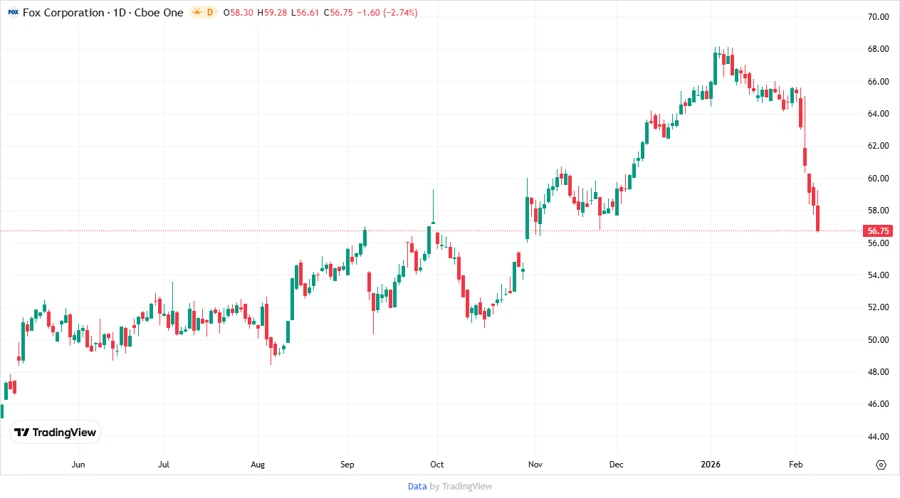This screenshot has width=900, height=498.
Task: Click the 46.00 price axis label
Action: tap(878, 404)
